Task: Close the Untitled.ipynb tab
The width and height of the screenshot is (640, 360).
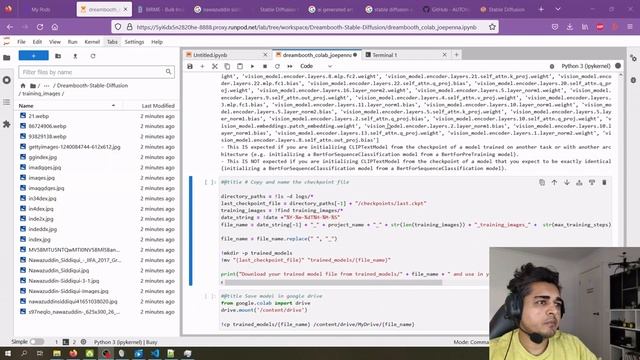Action: tap(265, 55)
